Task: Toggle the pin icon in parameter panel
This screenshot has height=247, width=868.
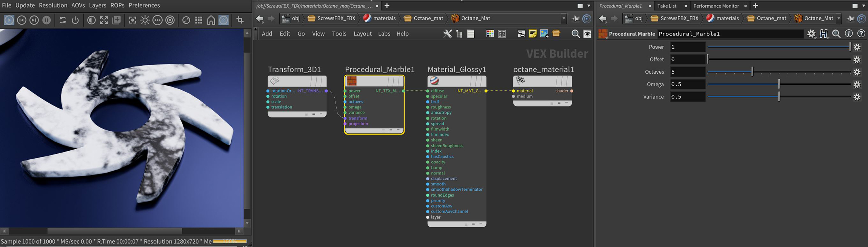Action: click(850, 18)
